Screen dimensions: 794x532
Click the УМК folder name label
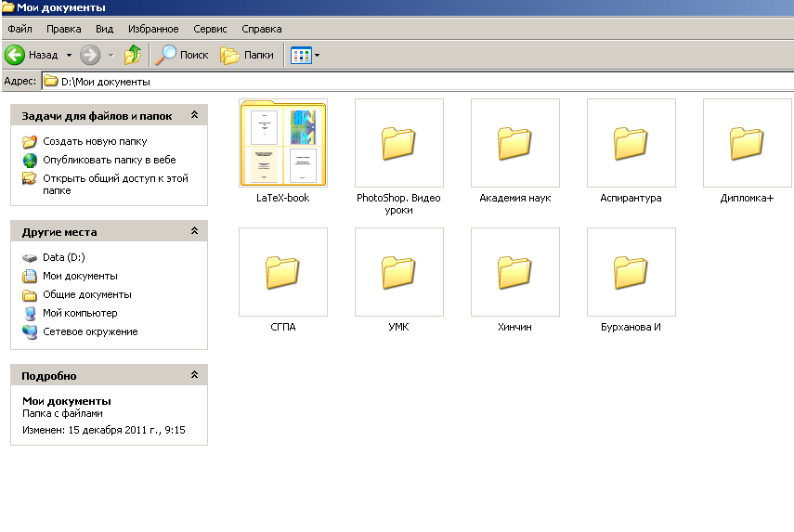click(x=398, y=327)
